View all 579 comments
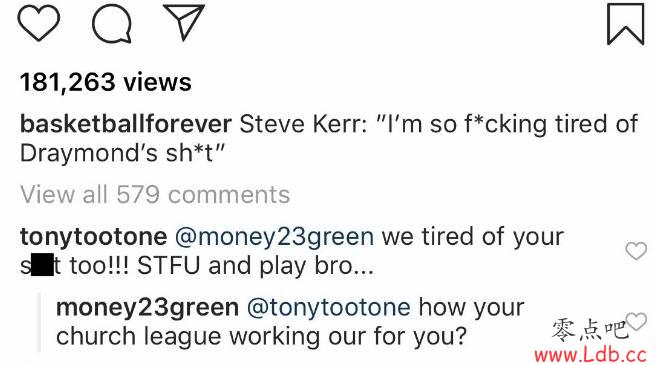 tap(155, 195)
